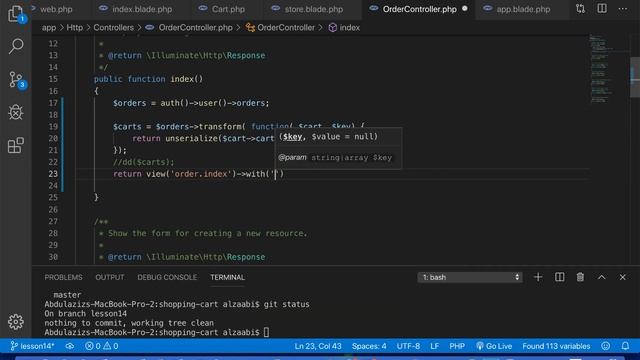Click the '($key, $value = null)' parameter hint
The image size is (640, 360).
coord(329,137)
